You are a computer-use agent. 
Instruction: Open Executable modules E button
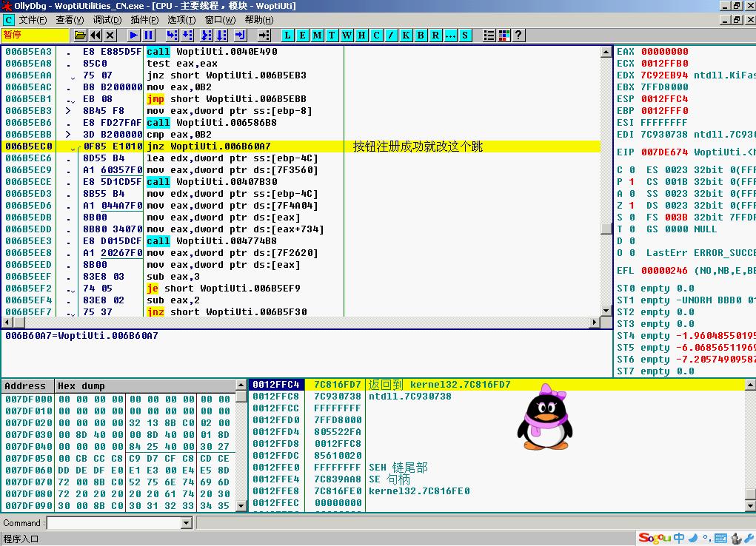click(x=302, y=36)
